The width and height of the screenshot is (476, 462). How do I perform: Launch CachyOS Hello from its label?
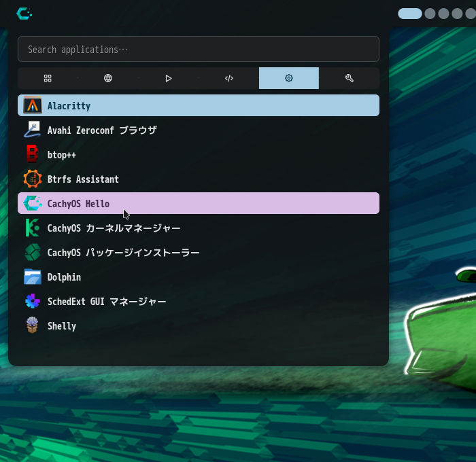[x=78, y=204]
